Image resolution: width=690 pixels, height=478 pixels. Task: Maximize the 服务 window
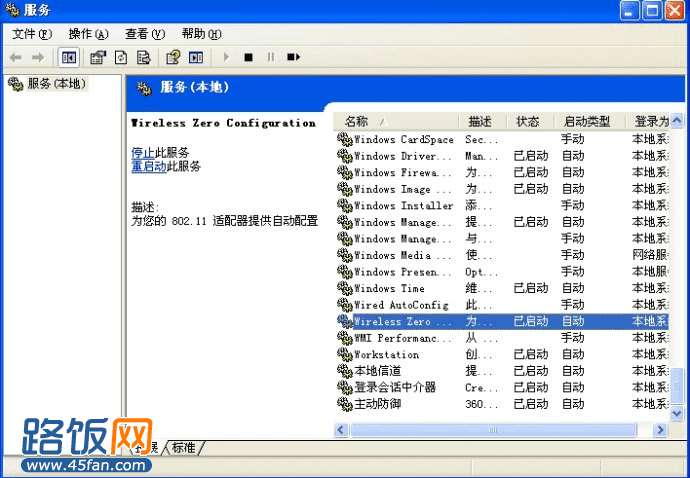click(652, 11)
